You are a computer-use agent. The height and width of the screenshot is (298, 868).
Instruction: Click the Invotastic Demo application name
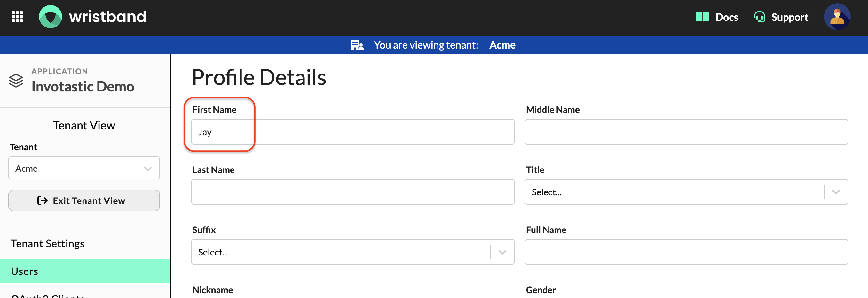pyautogui.click(x=83, y=87)
